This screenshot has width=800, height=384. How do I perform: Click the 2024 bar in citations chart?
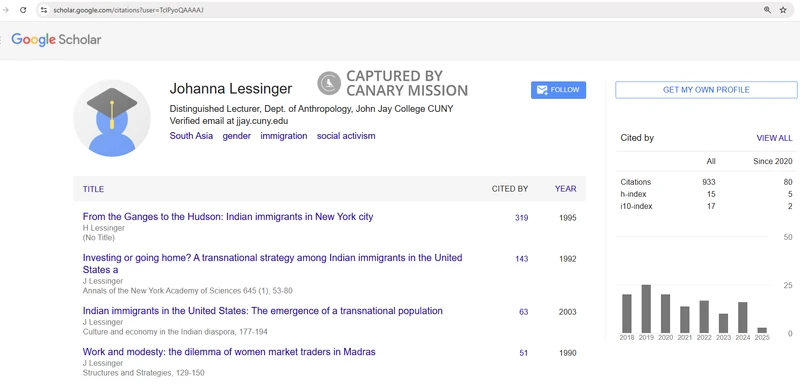point(743,318)
